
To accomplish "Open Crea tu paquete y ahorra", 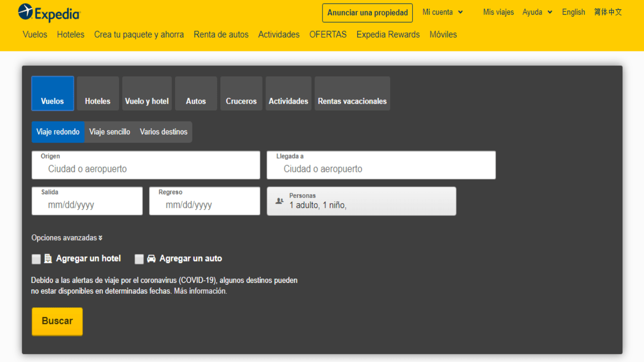I will tap(139, 34).
